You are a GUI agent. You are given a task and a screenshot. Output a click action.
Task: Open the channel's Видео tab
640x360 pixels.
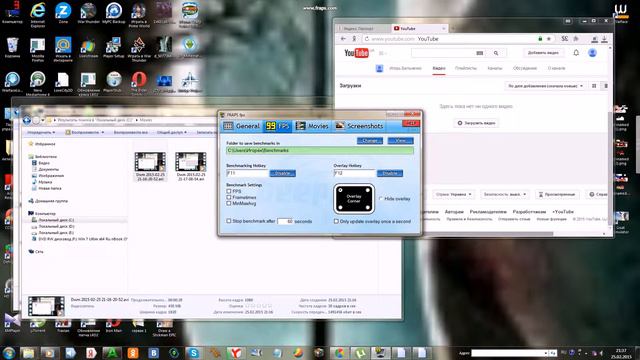click(x=439, y=68)
